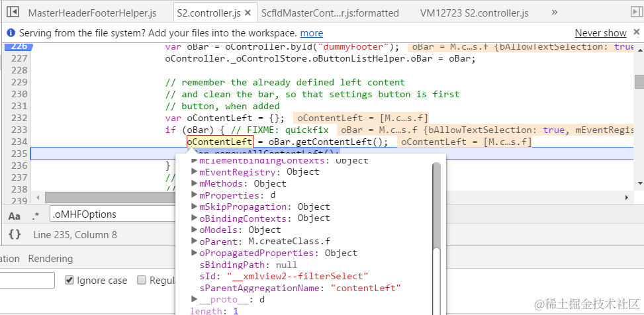Screen dimensions: 644x315
Task: Click the inline value on line 232
Action: 362,118
